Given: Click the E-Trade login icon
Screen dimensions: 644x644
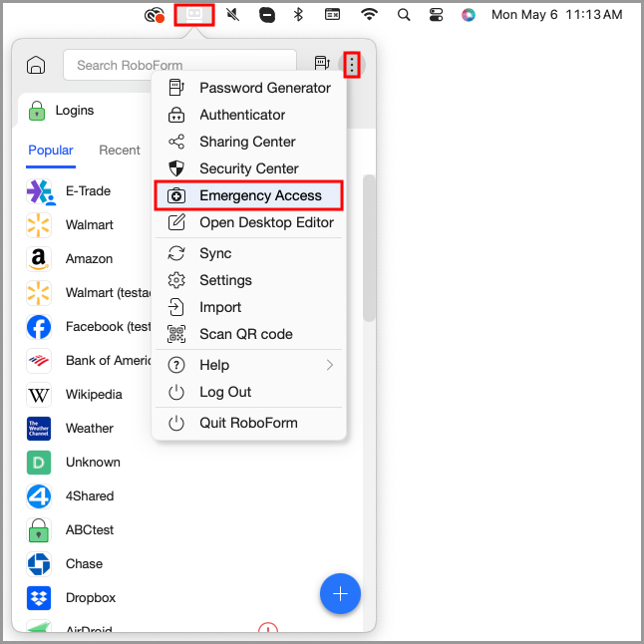Looking at the screenshot, I should point(40,191).
